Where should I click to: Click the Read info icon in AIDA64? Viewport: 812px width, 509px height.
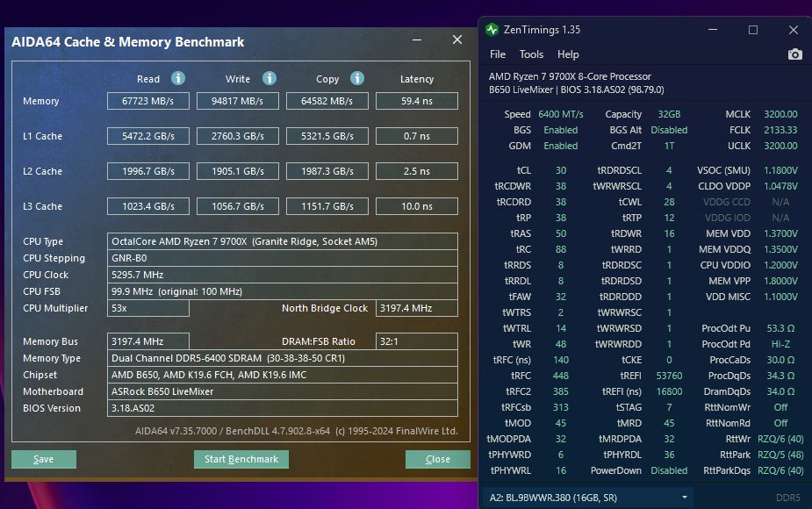[178, 78]
